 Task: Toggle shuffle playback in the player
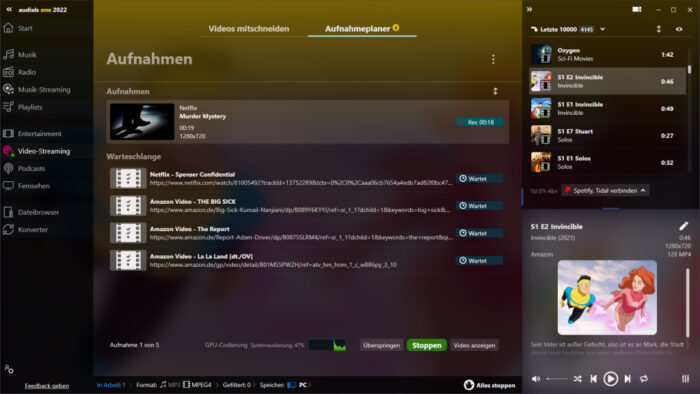[x=577, y=378]
